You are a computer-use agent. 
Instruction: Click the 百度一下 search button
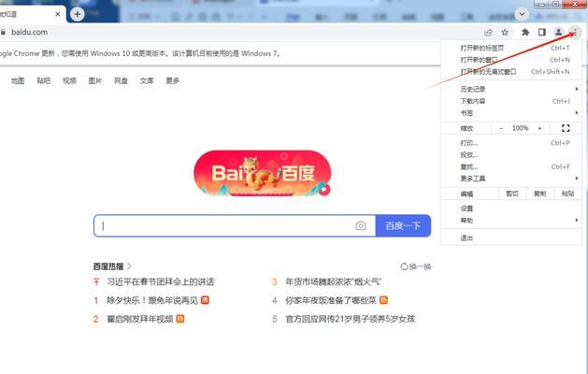(403, 226)
